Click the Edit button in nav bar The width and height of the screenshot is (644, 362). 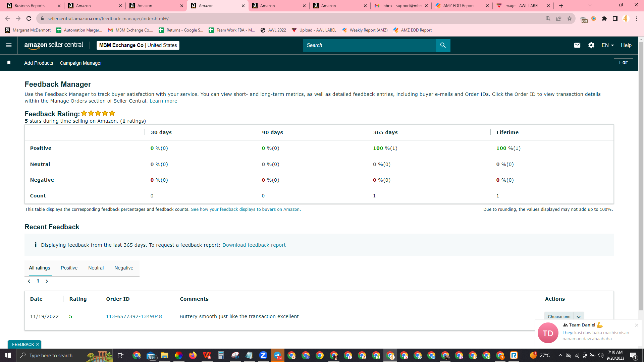coord(623,63)
